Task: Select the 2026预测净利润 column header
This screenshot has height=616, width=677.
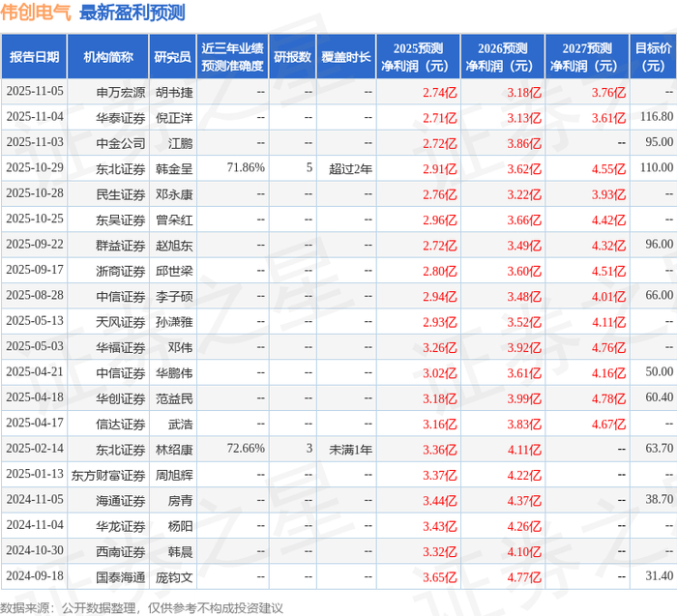Action: click(503, 56)
